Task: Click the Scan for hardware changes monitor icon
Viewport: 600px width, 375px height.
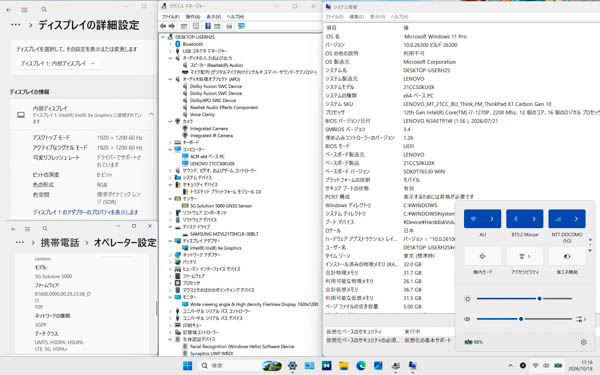Action: tap(241, 26)
